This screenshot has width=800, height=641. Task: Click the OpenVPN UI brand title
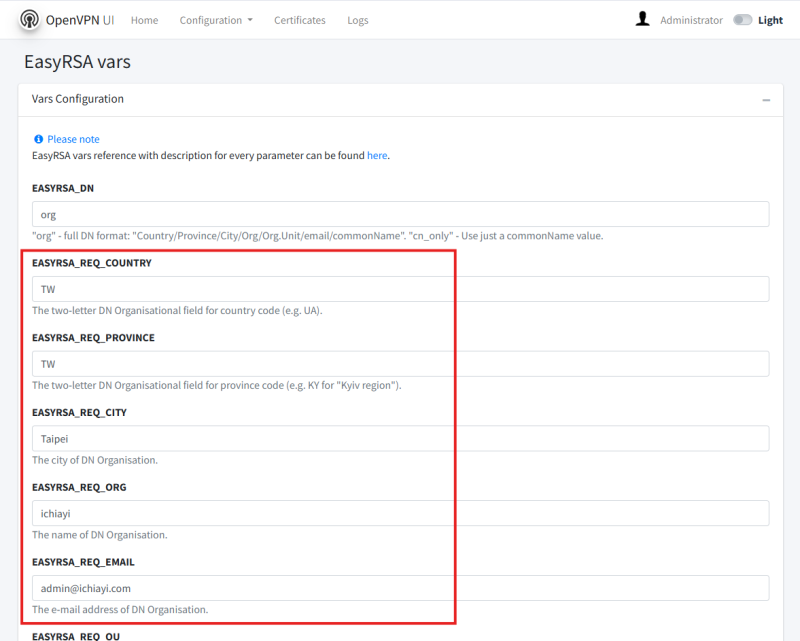pyautogui.click(x=80, y=20)
